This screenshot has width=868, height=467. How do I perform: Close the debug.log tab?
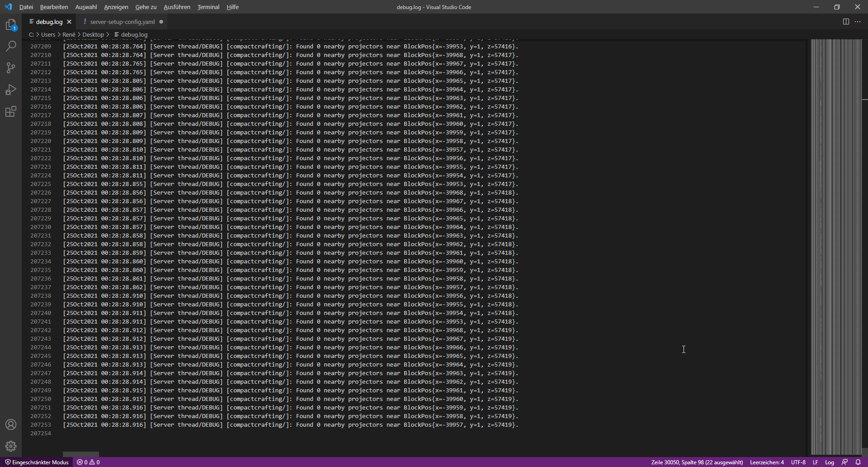click(x=69, y=22)
